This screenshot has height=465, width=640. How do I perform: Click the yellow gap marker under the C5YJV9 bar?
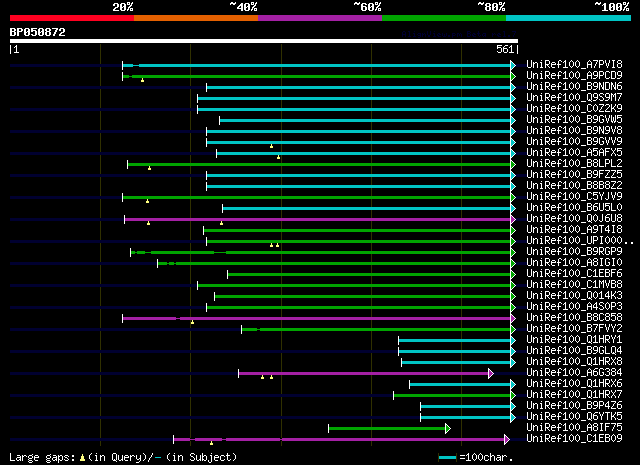[147, 201]
